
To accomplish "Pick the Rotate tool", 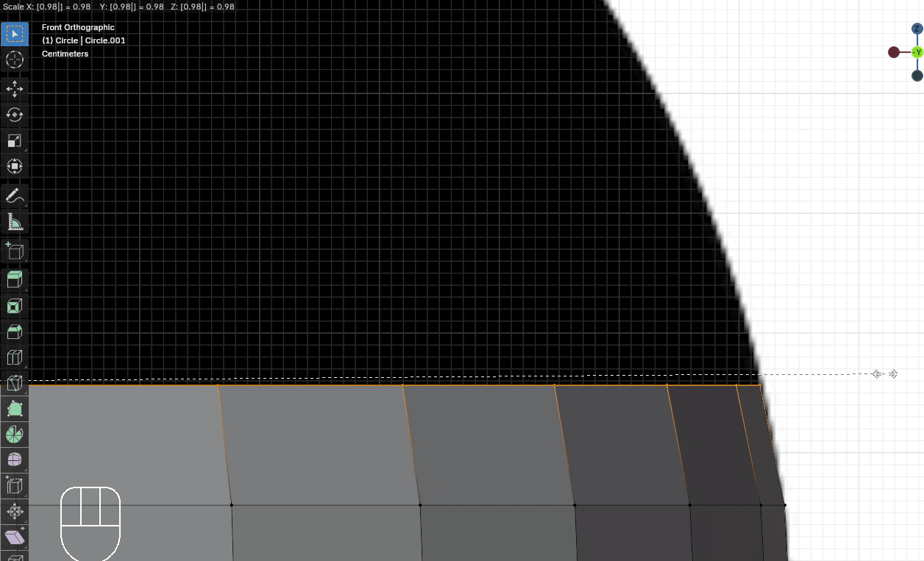I will click(x=15, y=115).
